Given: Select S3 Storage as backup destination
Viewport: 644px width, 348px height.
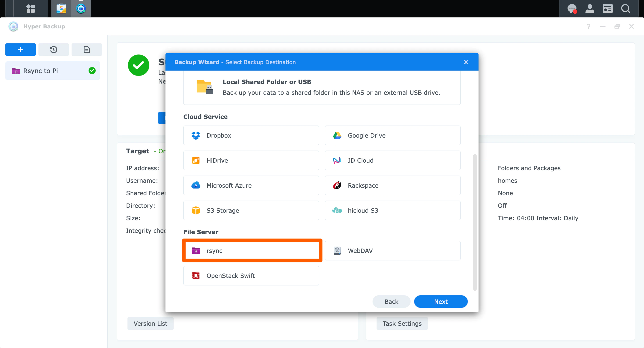Looking at the screenshot, I should [251, 210].
